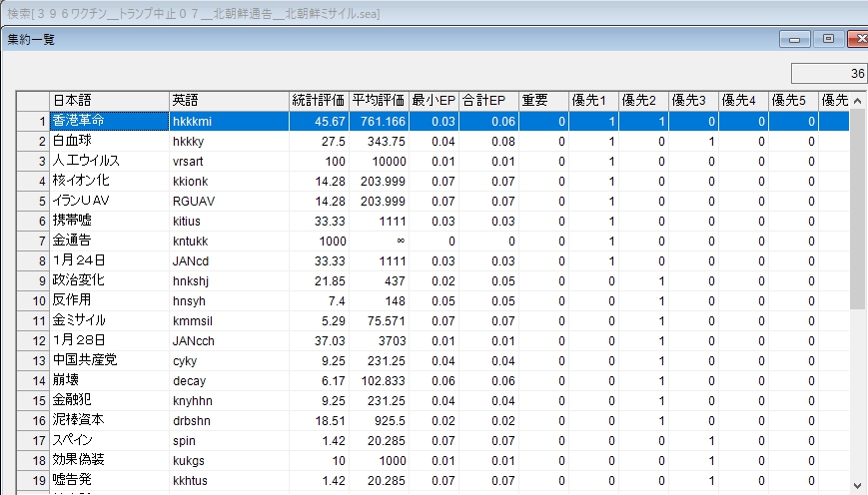Click the 統計評価 column header
The image size is (868, 495).
tap(319, 101)
